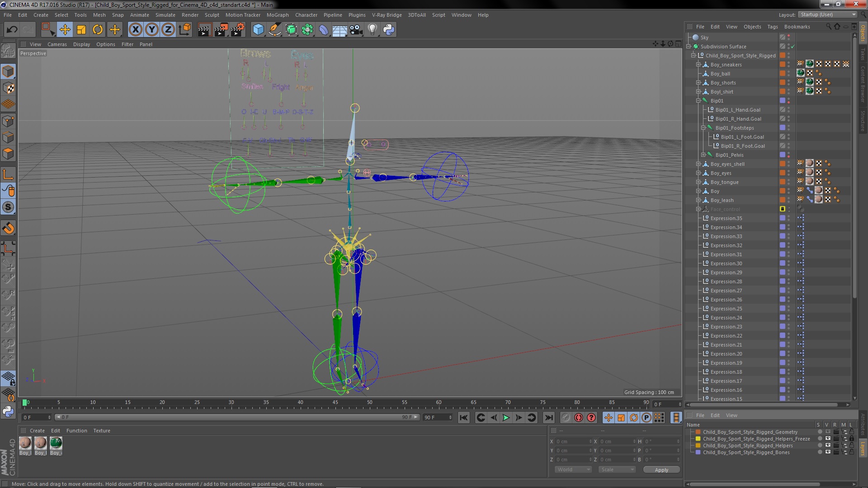The width and height of the screenshot is (868, 488).
Task: Add a Subdivision Surface generator icon
Action: click(x=291, y=30)
